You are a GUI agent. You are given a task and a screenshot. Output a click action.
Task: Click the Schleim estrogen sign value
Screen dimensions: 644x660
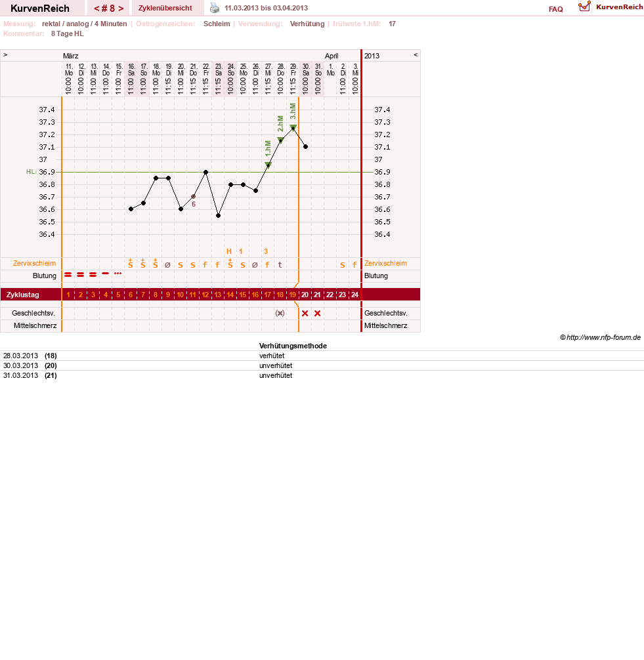pos(217,24)
